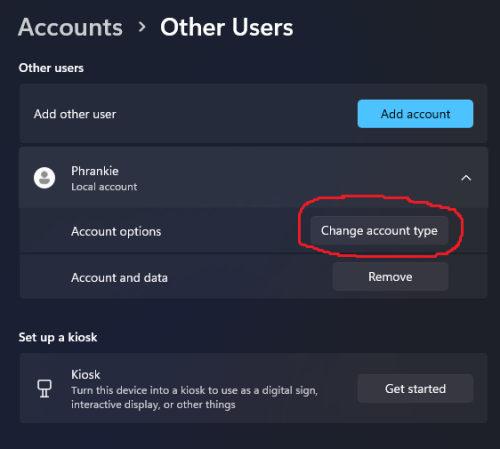The height and width of the screenshot is (449, 500).
Task: Collapse the Phrankie account section chevron
Action: coord(466,178)
